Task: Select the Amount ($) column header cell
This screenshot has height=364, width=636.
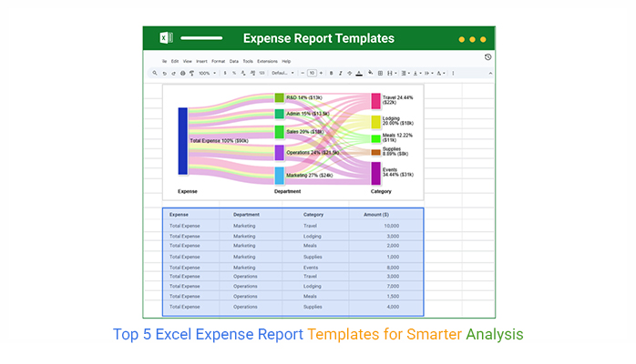Action: (386, 215)
